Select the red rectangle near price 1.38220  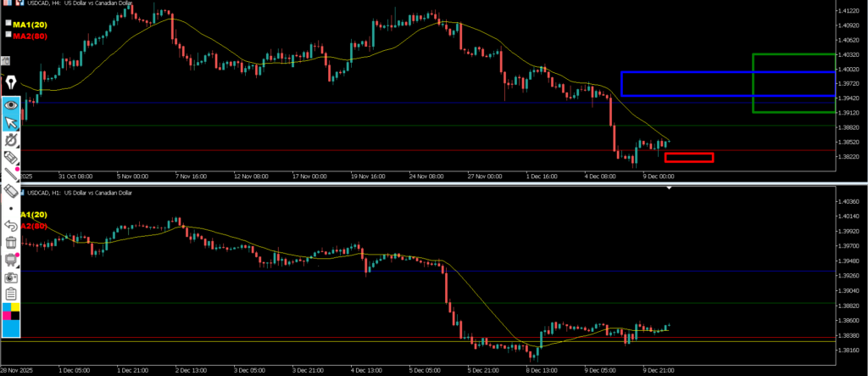tap(688, 157)
